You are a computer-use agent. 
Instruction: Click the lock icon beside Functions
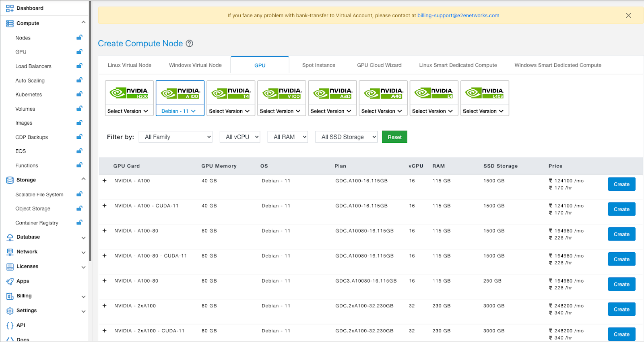pos(79,165)
